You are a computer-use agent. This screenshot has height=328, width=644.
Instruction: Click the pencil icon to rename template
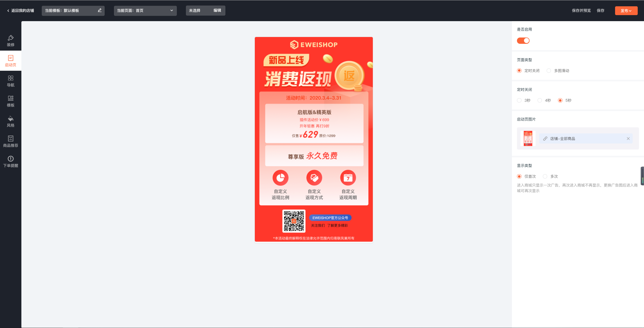coord(100,10)
